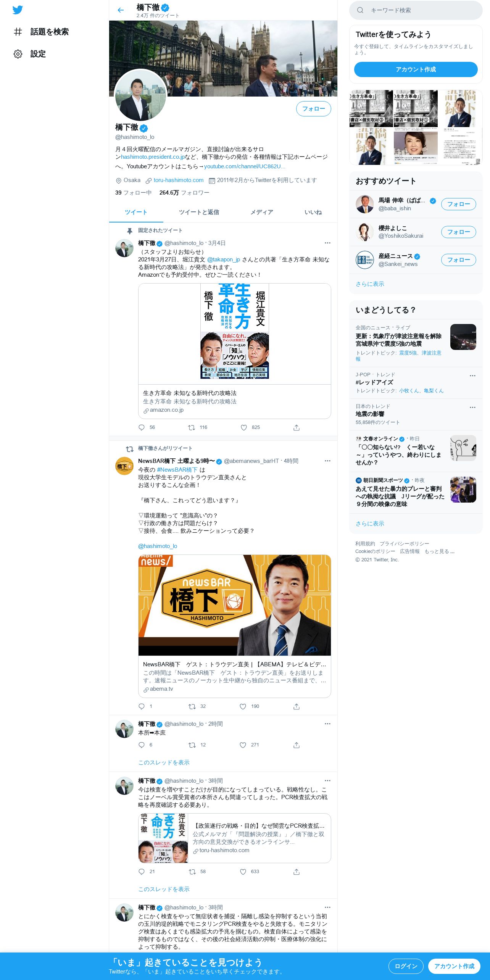The image size is (490, 980).
Task: Click ログイン button in bottom banner
Action: pos(406,966)
